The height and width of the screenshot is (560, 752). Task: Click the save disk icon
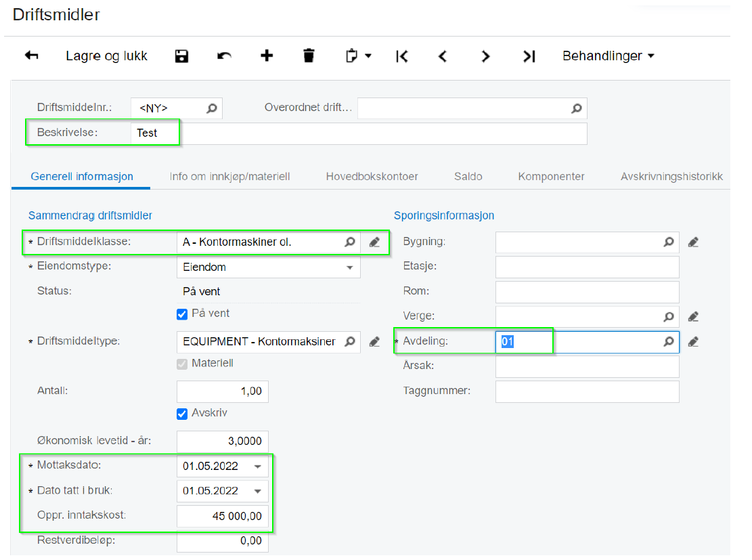tap(181, 56)
